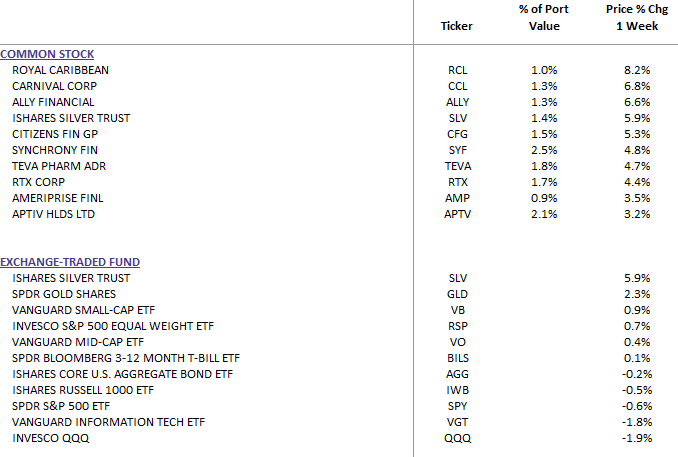Select the APTV ticker cell
Screen dimensions: 678x457
tap(458, 214)
